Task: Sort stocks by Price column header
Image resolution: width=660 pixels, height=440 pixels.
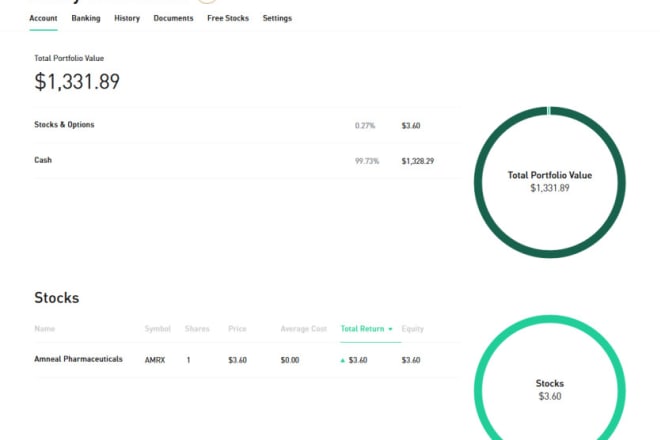Action: (237, 328)
